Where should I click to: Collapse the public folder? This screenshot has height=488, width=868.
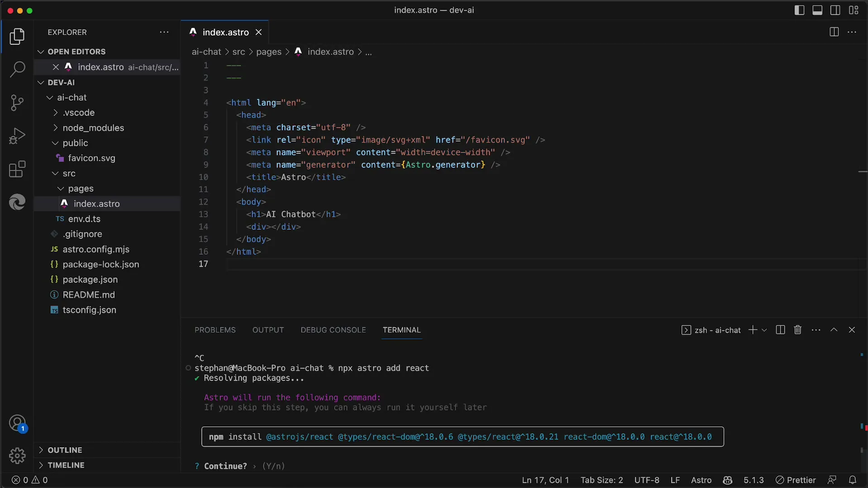(108, 143)
